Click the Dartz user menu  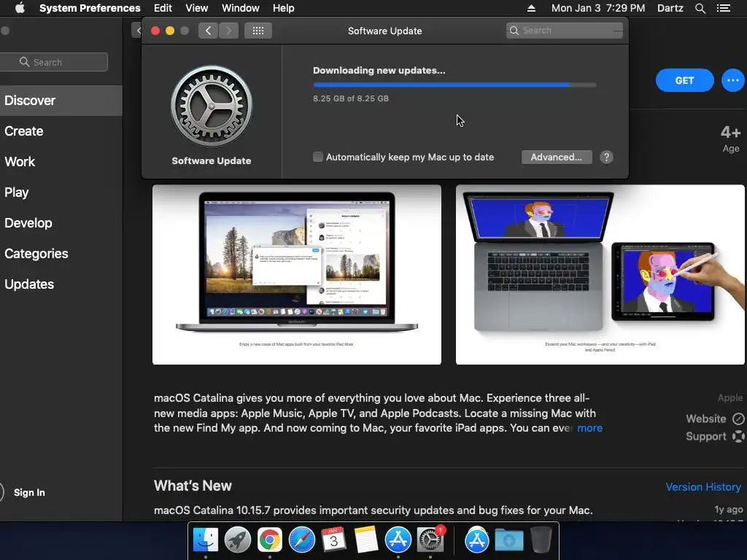pyautogui.click(x=670, y=8)
